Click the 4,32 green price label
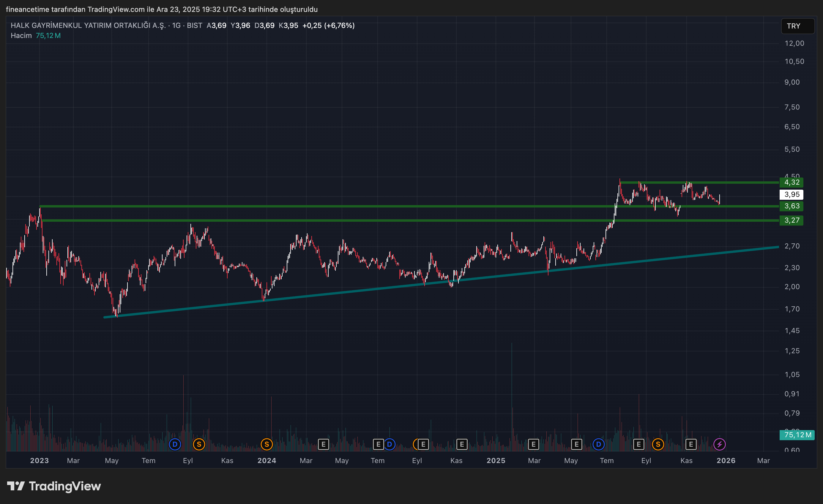 (791, 182)
